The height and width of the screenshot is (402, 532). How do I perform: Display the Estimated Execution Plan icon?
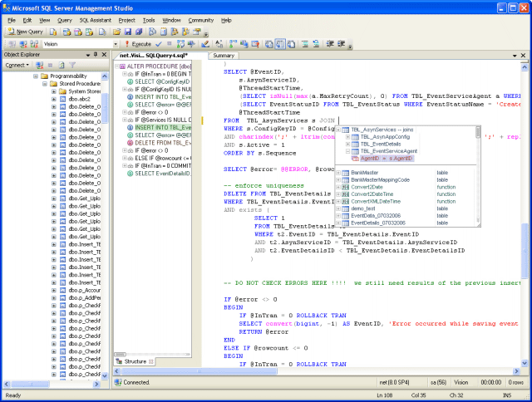click(x=180, y=44)
